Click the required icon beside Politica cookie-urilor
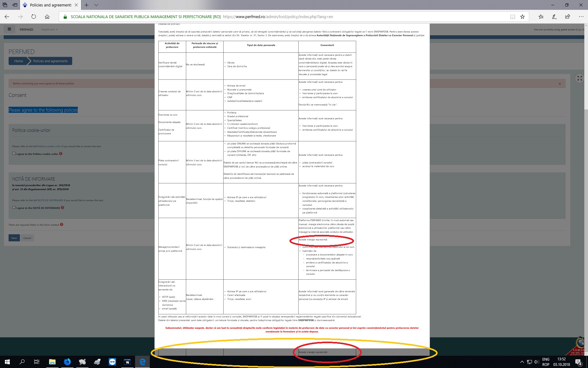 click(x=61, y=154)
